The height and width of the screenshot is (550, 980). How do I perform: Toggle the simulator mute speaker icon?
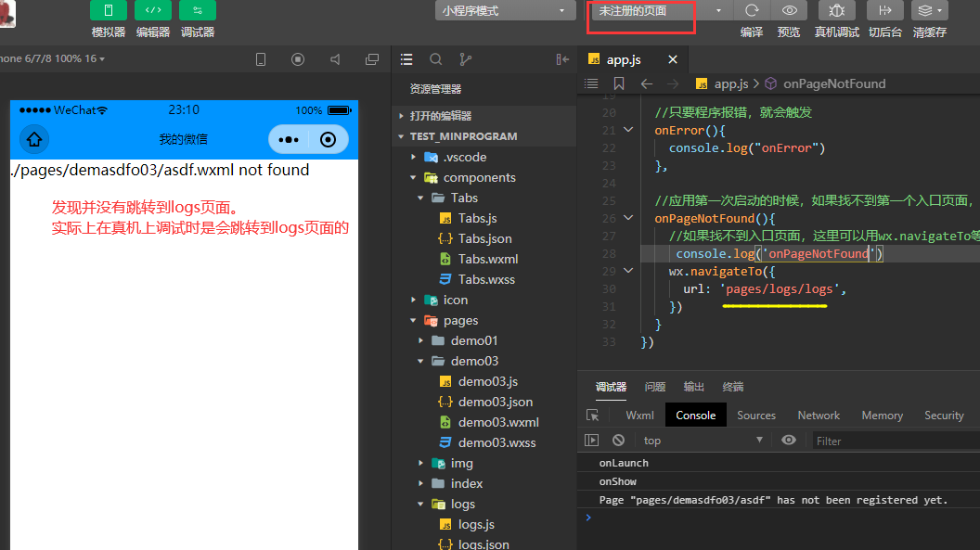point(336,59)
